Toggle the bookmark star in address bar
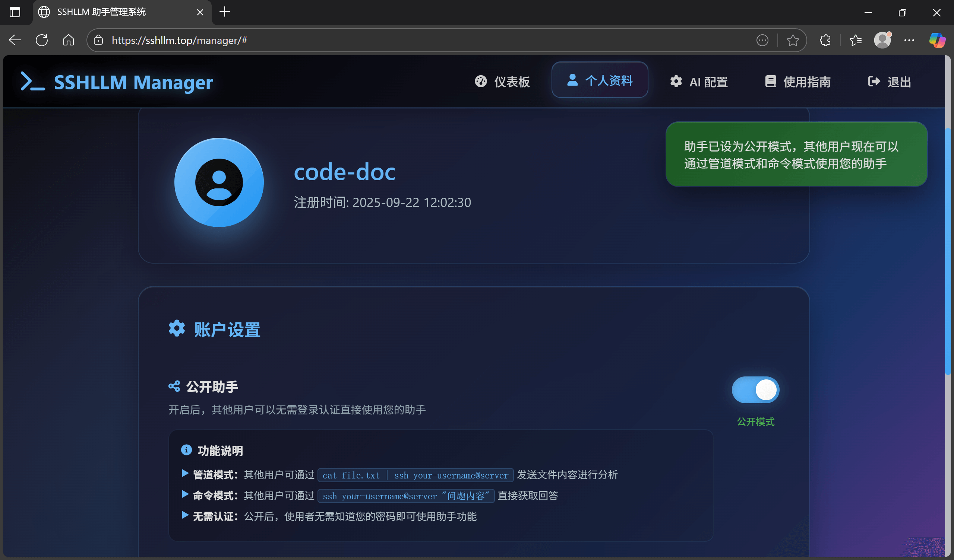The width and height of the screenshot is (954, 560). [793, 40]
